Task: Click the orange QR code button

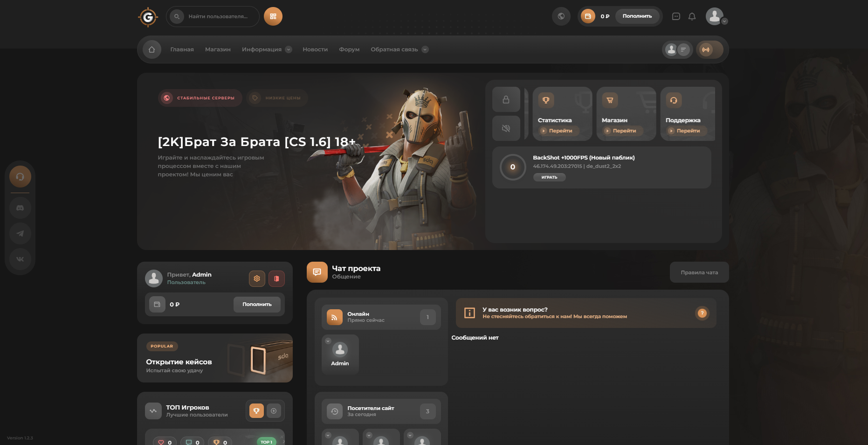Action: coord(273,16)
